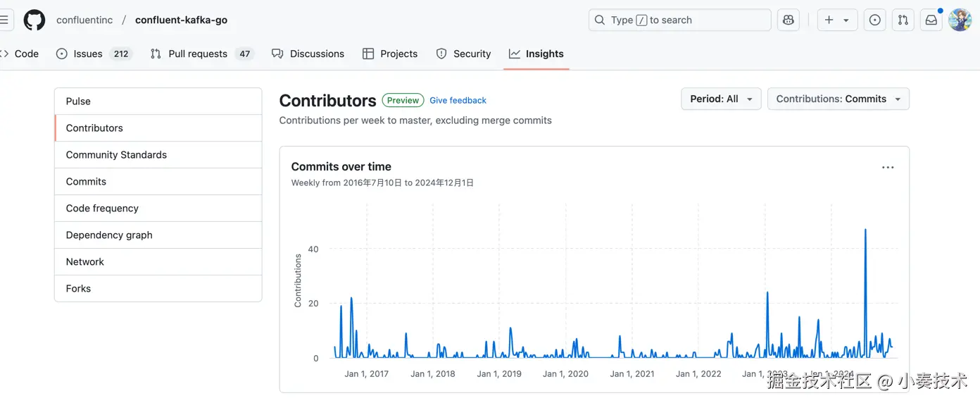Screen dimensions: 980x403
Task: Open the pull requests header icon
Action: [903, 20]
